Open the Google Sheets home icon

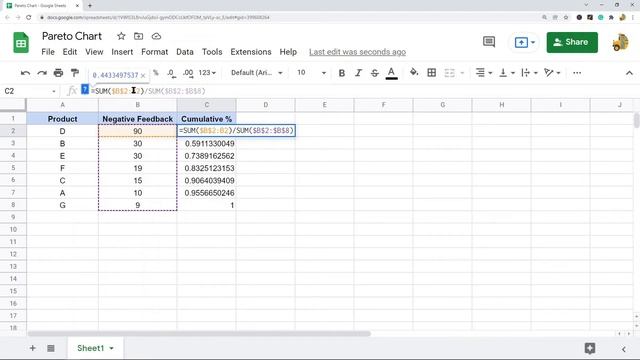21,42
